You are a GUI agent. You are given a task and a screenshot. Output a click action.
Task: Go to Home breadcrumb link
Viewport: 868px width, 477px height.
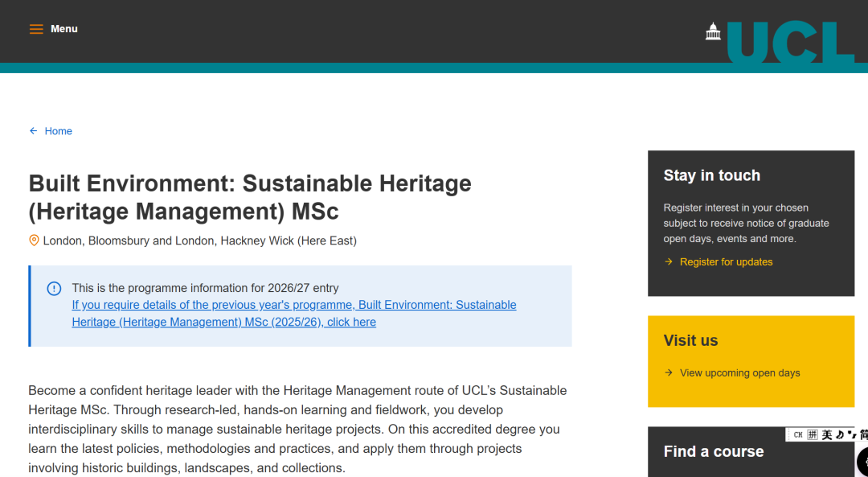(58, 131)
